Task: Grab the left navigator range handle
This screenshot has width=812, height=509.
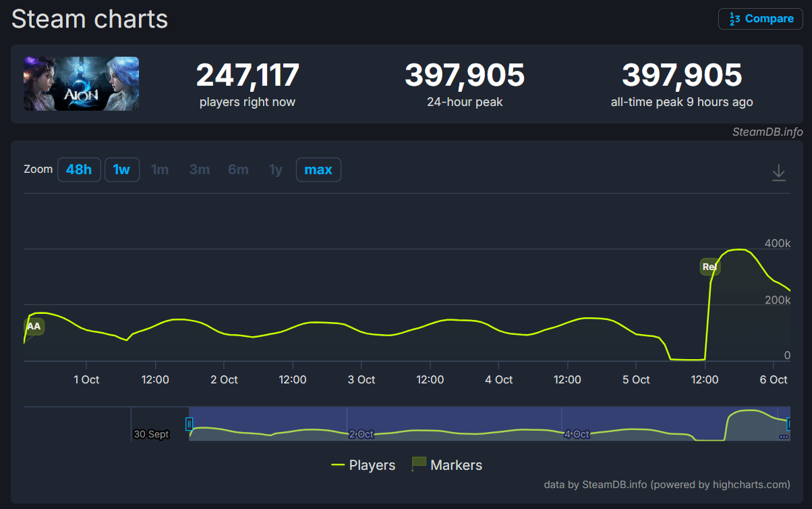Action: (189, 424)
